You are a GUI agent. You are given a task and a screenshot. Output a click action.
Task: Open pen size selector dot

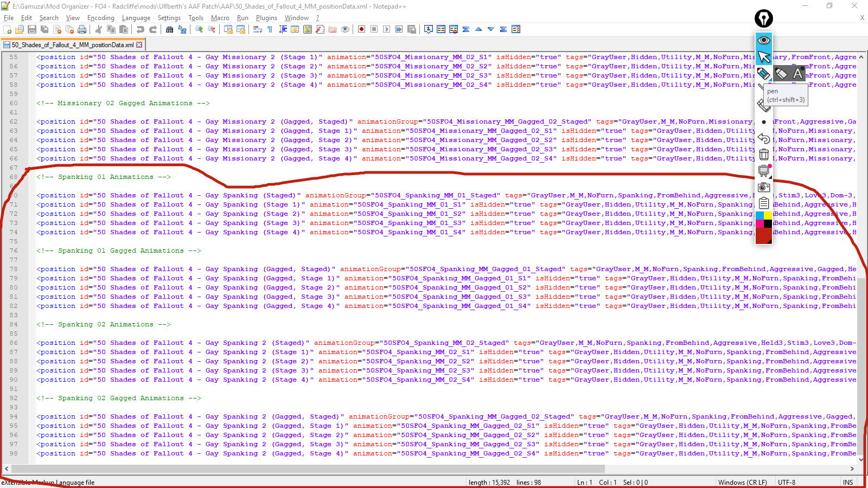click(764, 122)
